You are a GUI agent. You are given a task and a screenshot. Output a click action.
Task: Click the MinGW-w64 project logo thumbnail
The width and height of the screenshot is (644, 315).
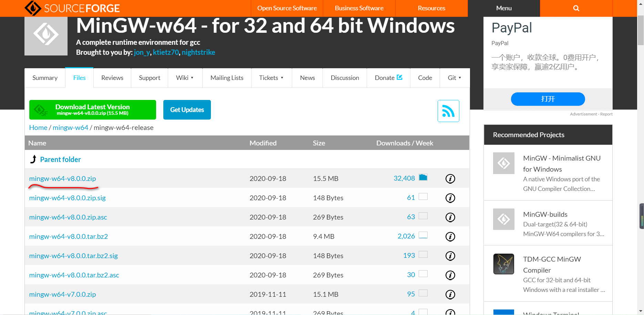(46, 36)
